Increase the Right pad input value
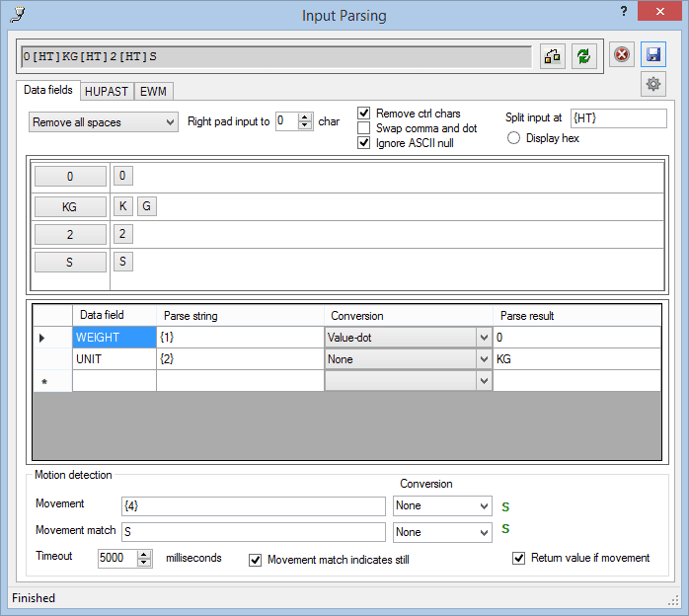 click(x=304, y=117)
